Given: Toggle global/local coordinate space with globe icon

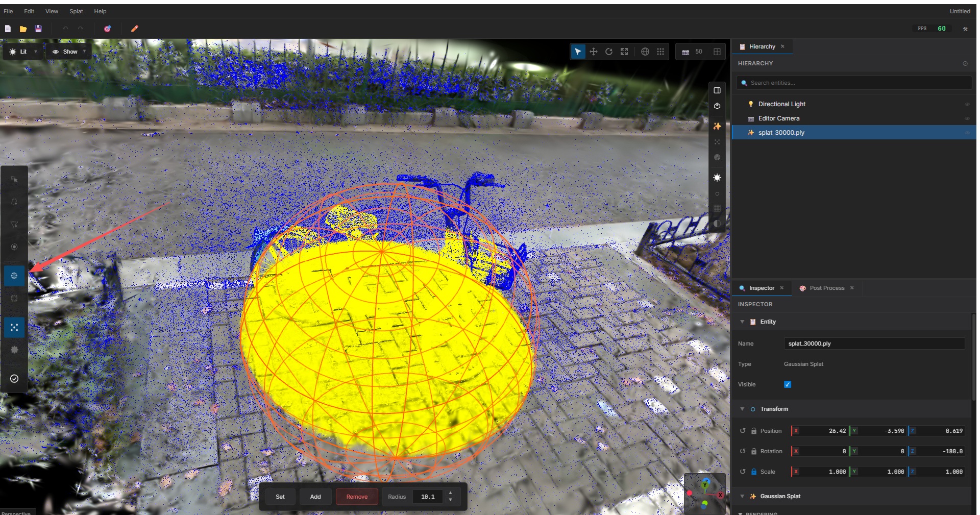Looking at the screenshot, I should [x=646, y=51].
